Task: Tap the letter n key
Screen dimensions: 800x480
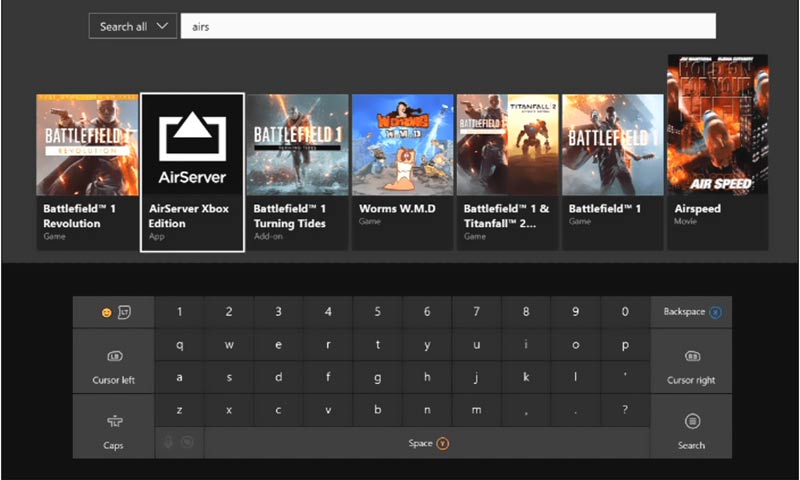Action: pyautogui.click(x=427, y=410)
